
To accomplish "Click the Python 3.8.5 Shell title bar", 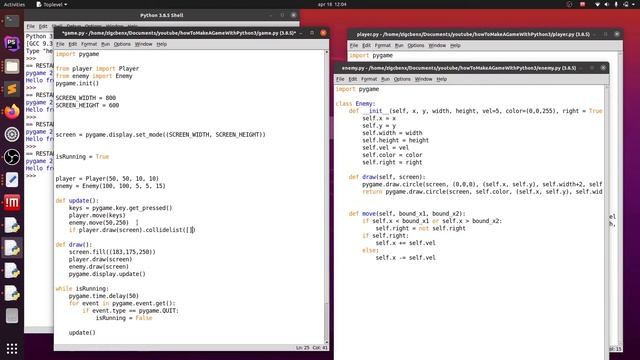I will tap(162, 16).
